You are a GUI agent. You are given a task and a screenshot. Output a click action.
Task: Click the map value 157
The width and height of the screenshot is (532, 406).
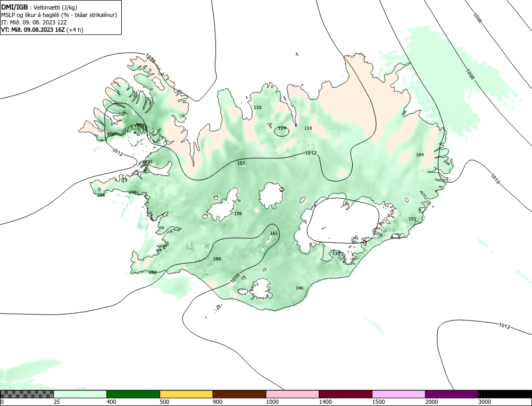click(241, 163)
